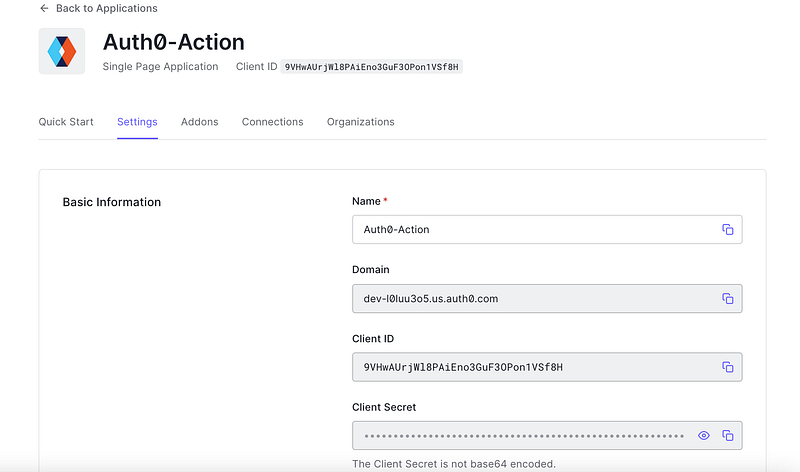The image size is (800, 472).
Task: Click the Basic Information section heading
Action: 111,202
